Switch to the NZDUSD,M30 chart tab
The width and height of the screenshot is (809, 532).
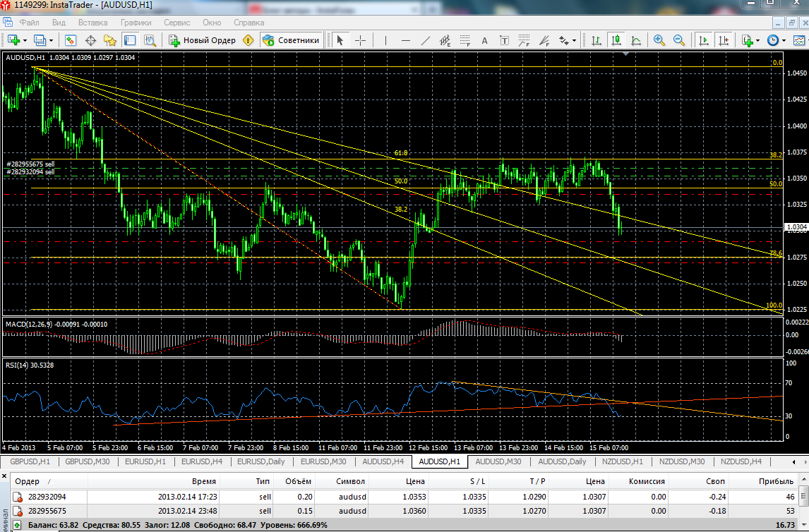(682, 461)
